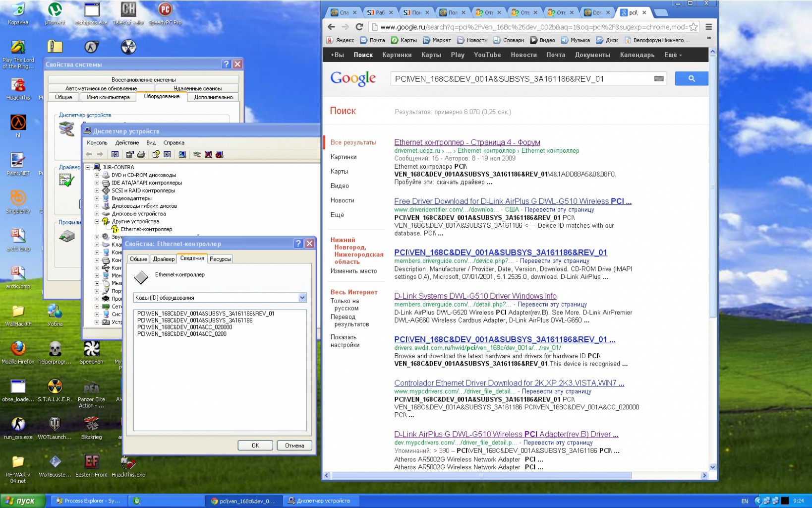Open the Вид menu in Device Manager
The image size is (812, 508).
(x=151, y=142)
